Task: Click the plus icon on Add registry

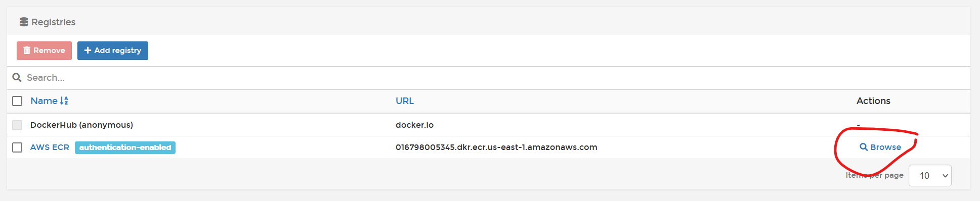Action: 88,51
